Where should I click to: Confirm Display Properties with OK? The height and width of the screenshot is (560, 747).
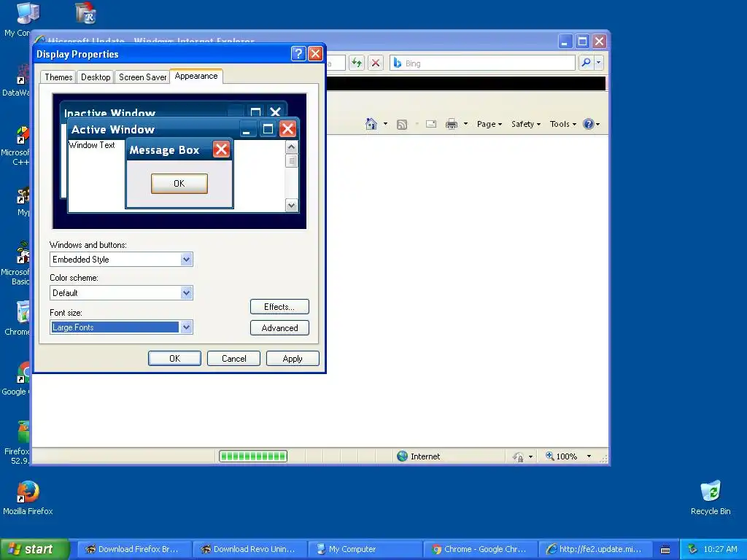pyautogui.click(x=174, y=359)
